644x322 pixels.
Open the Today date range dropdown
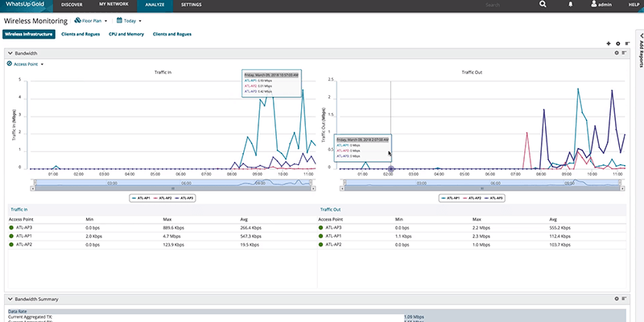129,20
